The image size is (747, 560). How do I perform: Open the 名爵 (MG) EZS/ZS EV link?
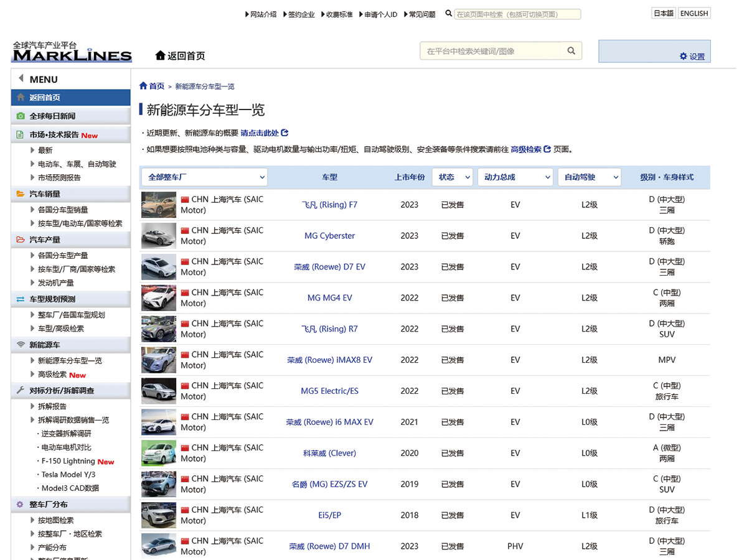click(330, 484)
